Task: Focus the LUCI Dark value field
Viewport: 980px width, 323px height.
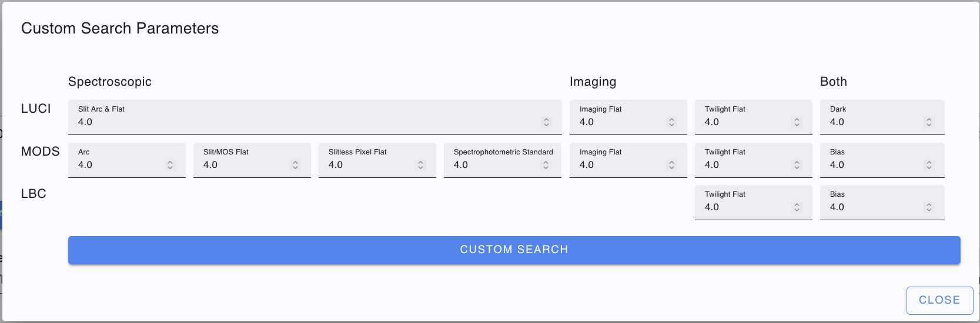Action: [873, 122]
